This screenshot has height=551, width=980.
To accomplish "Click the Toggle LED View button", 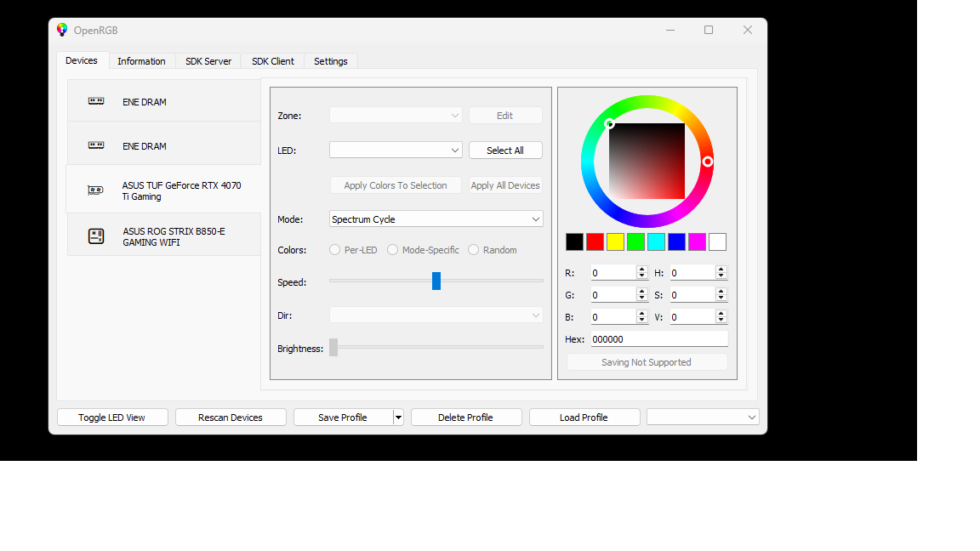I will coord(112,418).
